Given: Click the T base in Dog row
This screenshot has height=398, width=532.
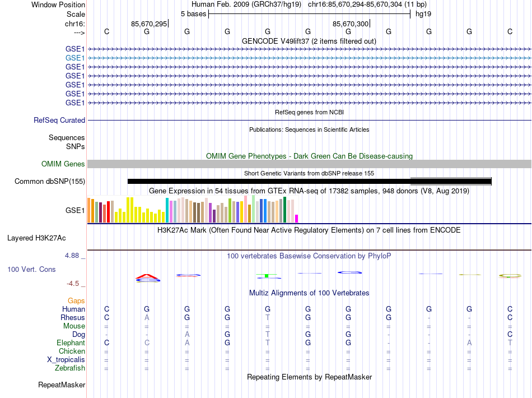Looking at the screenshot, I should (x=268, y=335).
